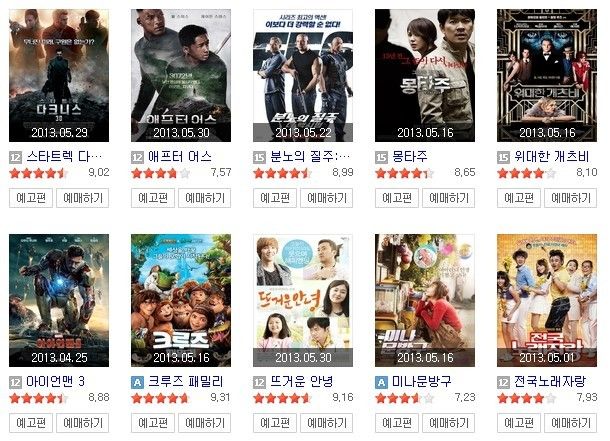Open the 뜨거운 안녕 title link
Viewport: 610px width, 441px height.
pyautogui.click(x=302, y=382)
